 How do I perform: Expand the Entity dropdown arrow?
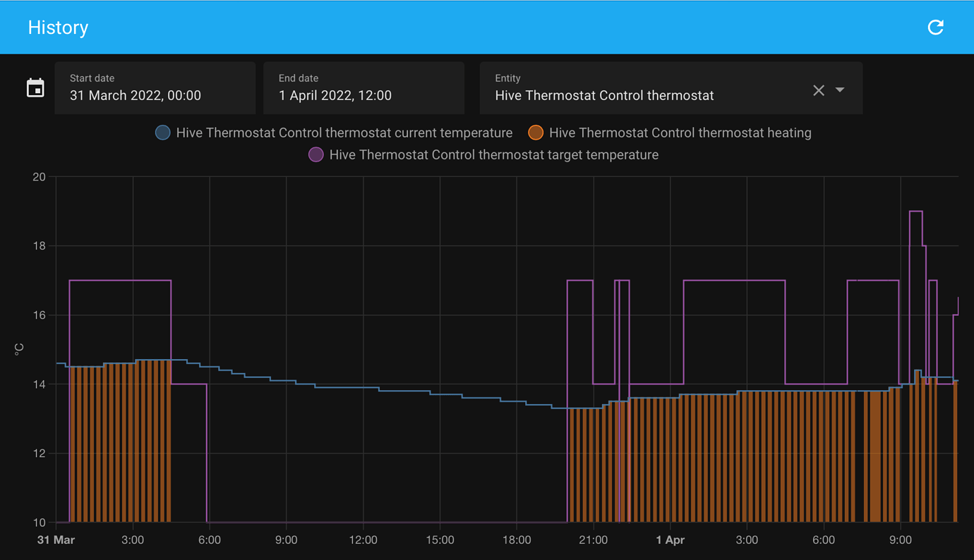840,90
